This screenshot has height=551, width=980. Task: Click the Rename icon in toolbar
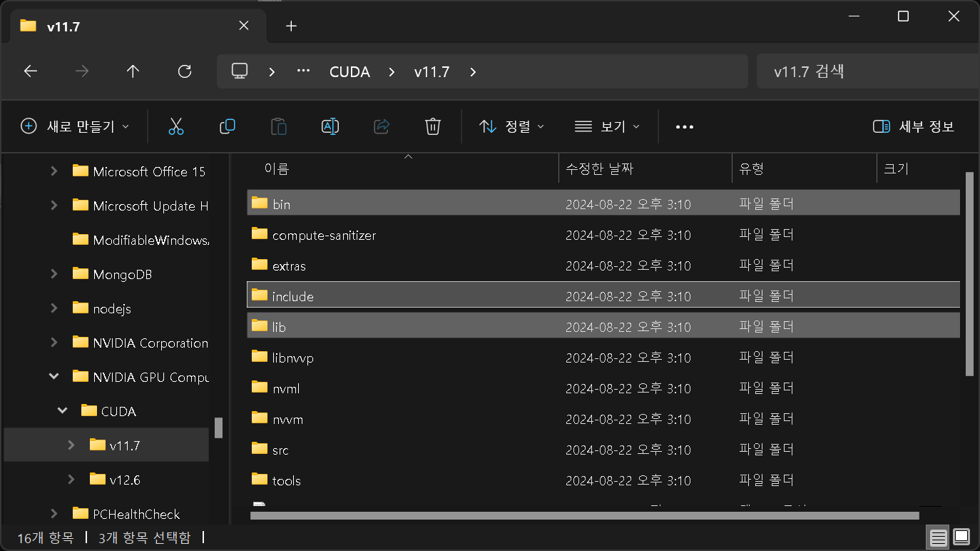tap(330, 126)
